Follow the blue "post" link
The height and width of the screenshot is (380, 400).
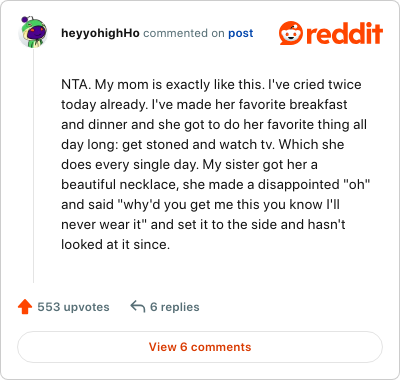pos(241,33)
